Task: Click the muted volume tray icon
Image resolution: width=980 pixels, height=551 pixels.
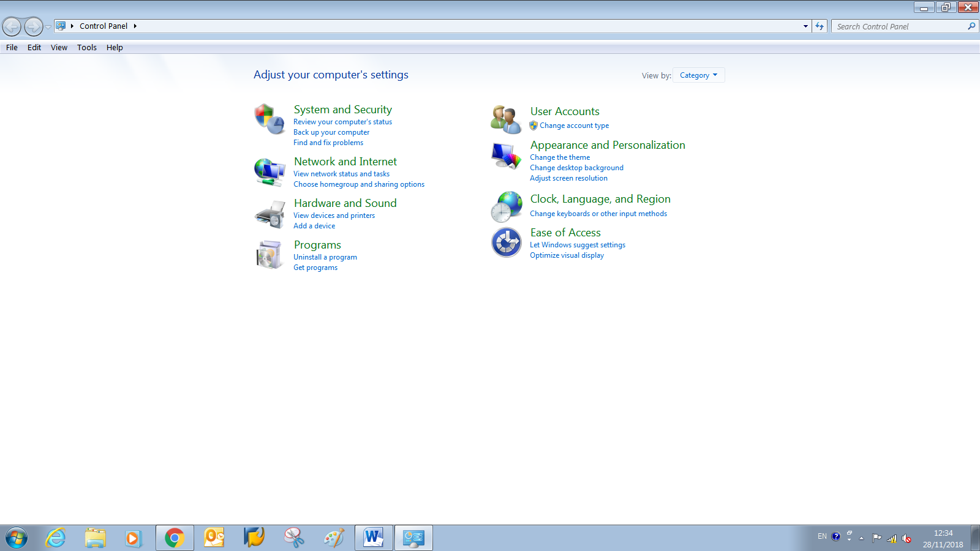Action: click(907, 539)
